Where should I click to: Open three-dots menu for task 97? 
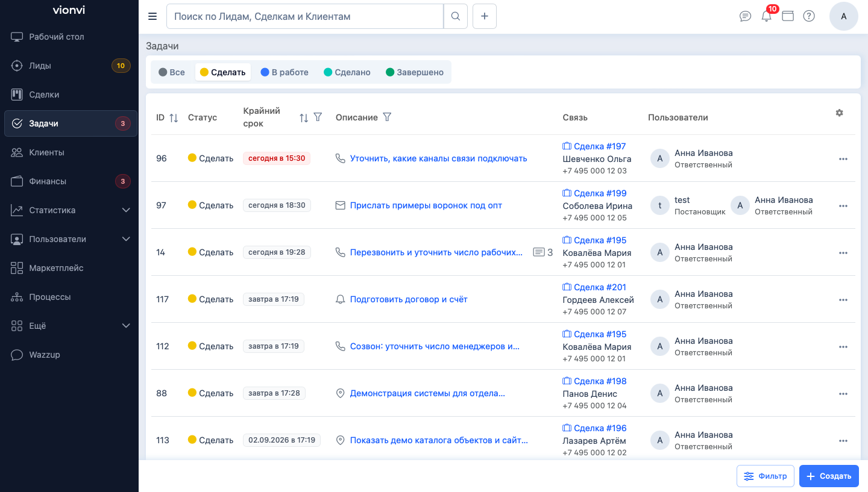click(843, 206)
